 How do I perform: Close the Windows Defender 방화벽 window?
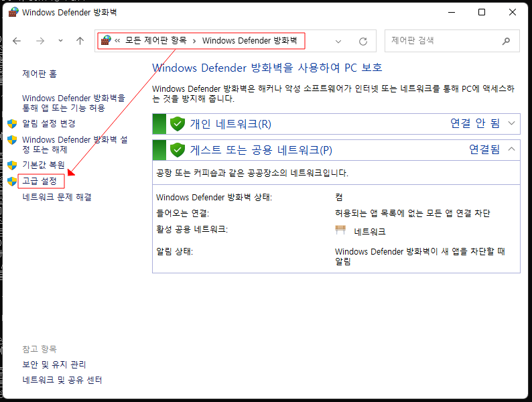click(x=513, y=12)
